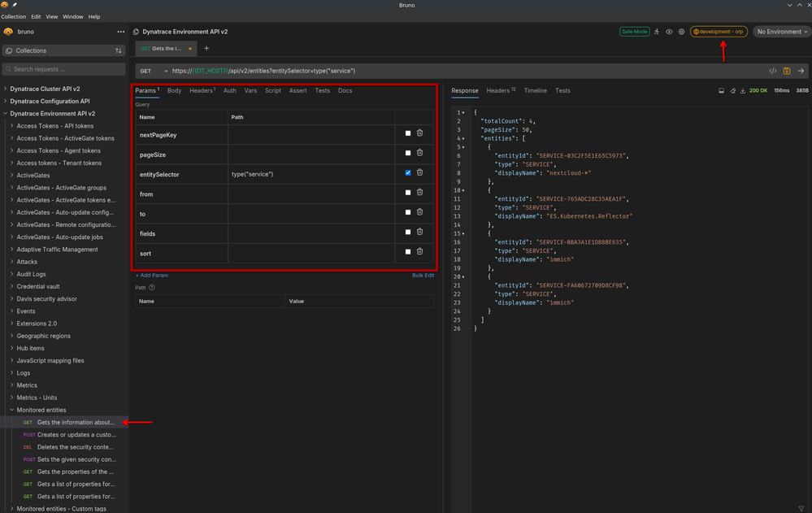Click the 200 OK status text

[x=758, y=91]
